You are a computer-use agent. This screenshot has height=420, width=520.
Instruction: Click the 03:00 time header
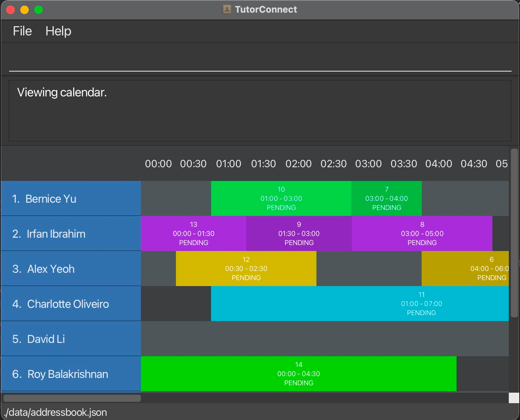[369, 164]
